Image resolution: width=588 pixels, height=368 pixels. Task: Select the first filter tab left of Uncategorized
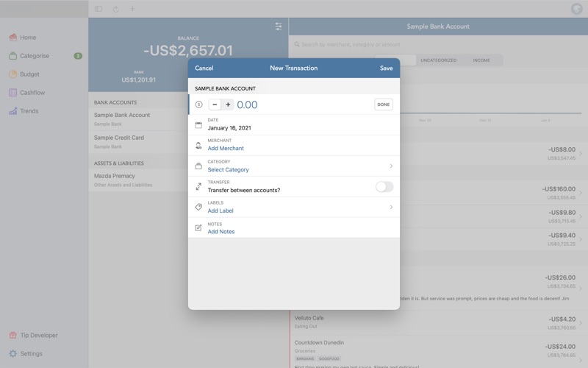(395, 60)
